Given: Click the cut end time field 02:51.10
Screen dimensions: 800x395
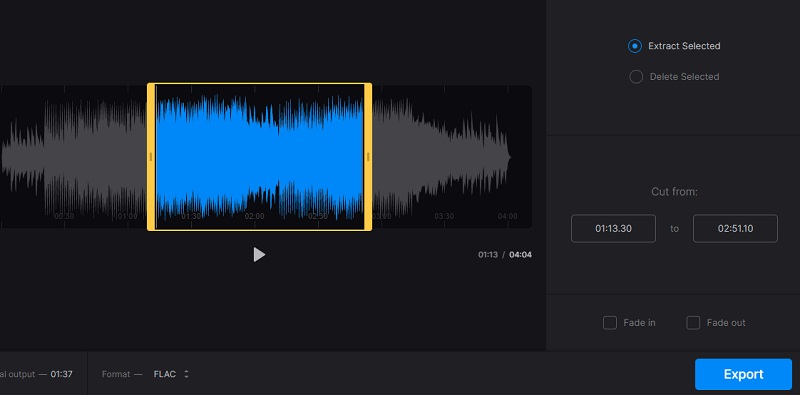Looking at the screenshot, I should 735,229.
